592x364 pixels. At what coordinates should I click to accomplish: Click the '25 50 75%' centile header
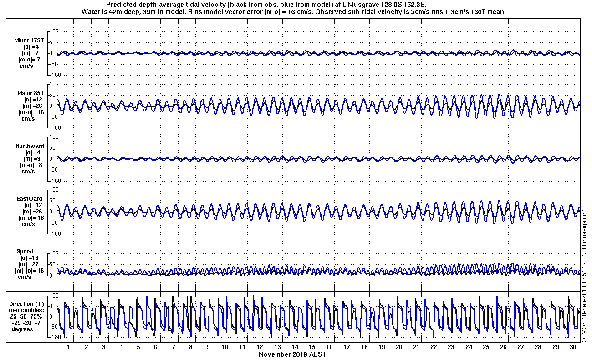(x=27, y=317)
